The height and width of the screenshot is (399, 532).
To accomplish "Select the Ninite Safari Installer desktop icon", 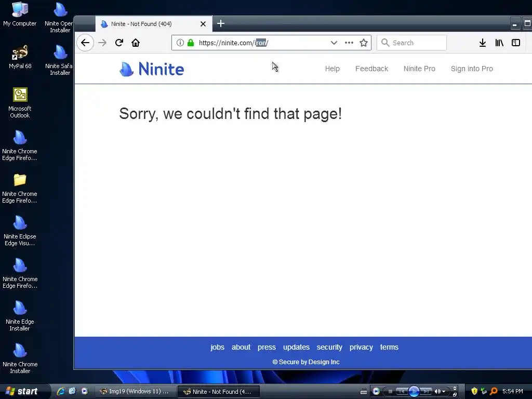I will click(x=59, y=60).
